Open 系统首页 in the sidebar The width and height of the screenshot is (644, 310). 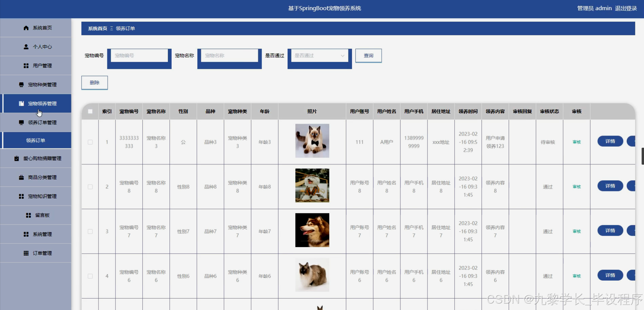[x=36, y=28]
